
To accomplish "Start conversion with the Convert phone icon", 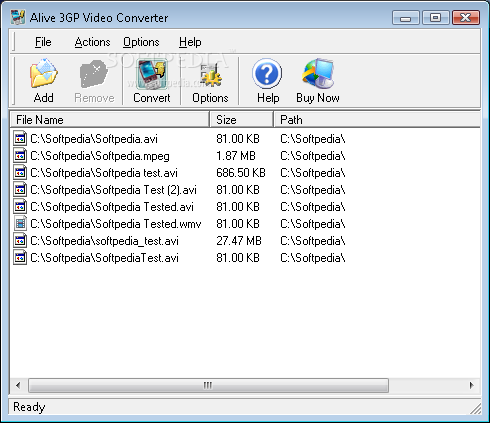I will pyautogui.click(x=151, y=74).
